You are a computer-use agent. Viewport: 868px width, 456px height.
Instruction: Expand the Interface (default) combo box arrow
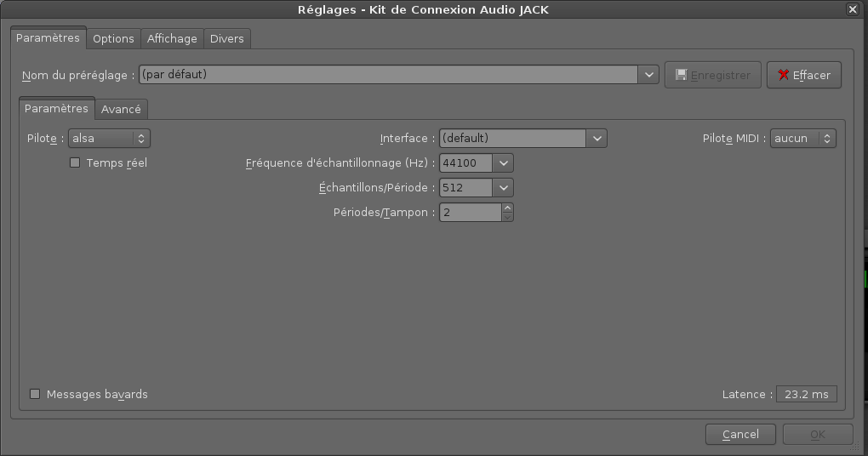(597, 139)
